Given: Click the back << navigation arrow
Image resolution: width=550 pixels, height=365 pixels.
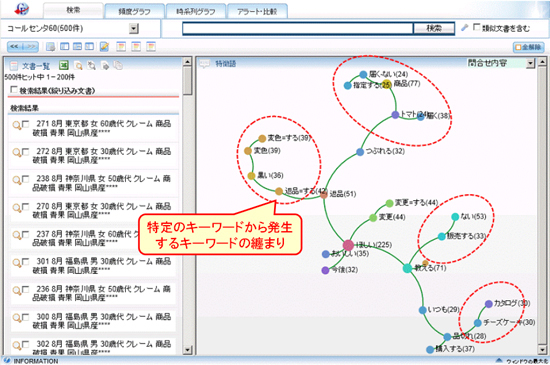Looking at the screenshot, I should coord(15,47).
